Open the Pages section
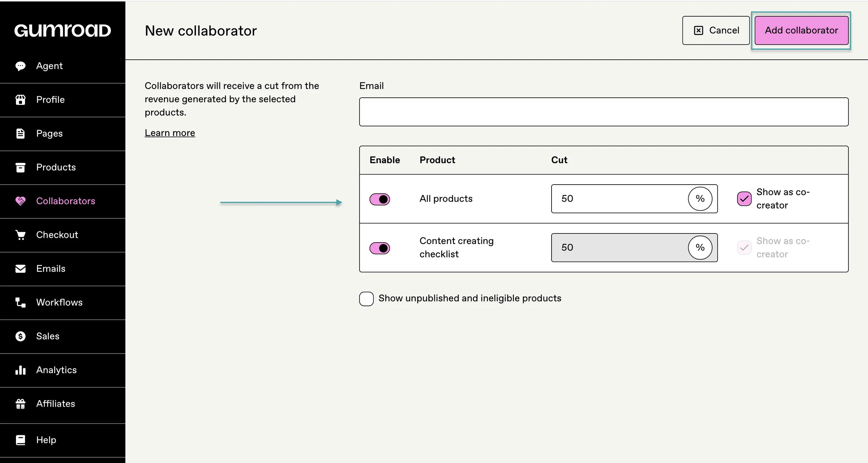The height and width of the screenshot is (463, 868). [63, 134]
